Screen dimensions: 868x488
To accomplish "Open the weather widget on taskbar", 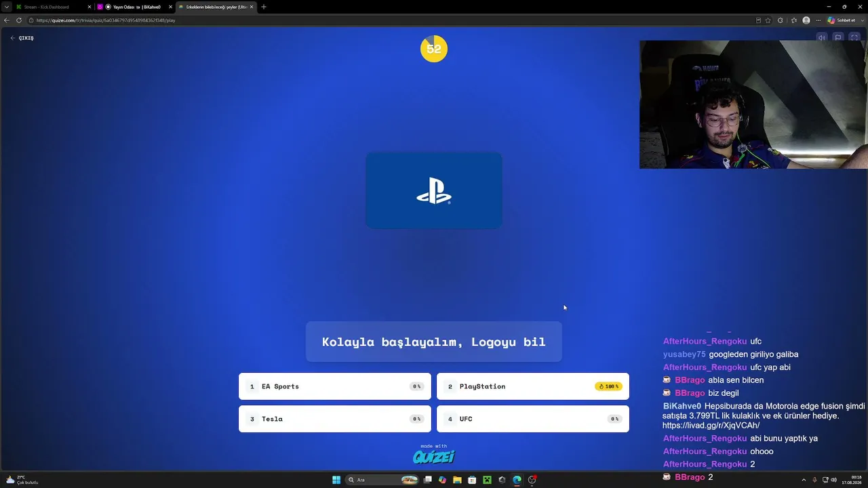I will tap(22, 480).
